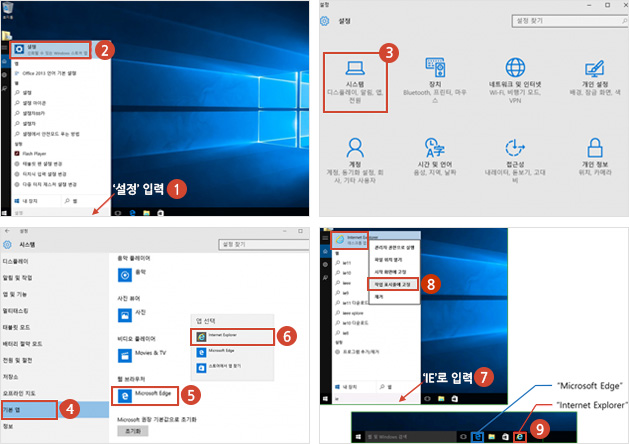Open the Recycle Bin on the desktop
Viewport: 629px width, 444px height.
(8, 10)
